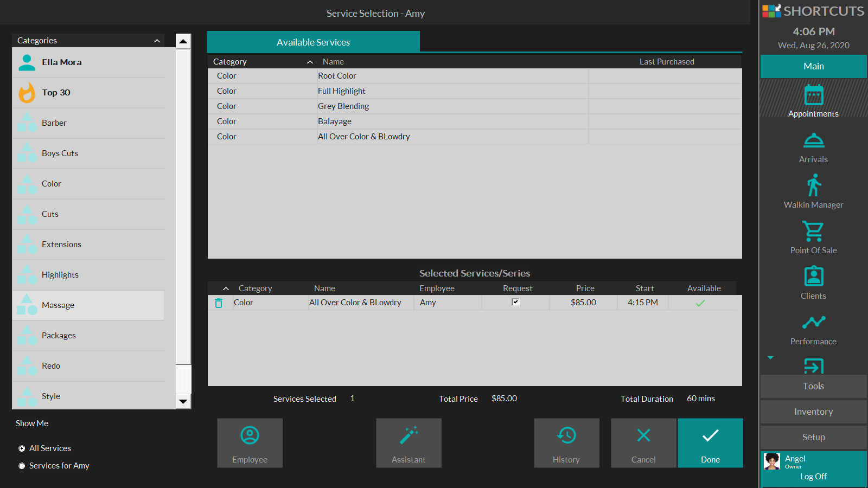The width and height of the screenshot is (868, 488).
Task: Select All Over Color & BLowdry in Available Services
Action: click(x=475, y=137)
